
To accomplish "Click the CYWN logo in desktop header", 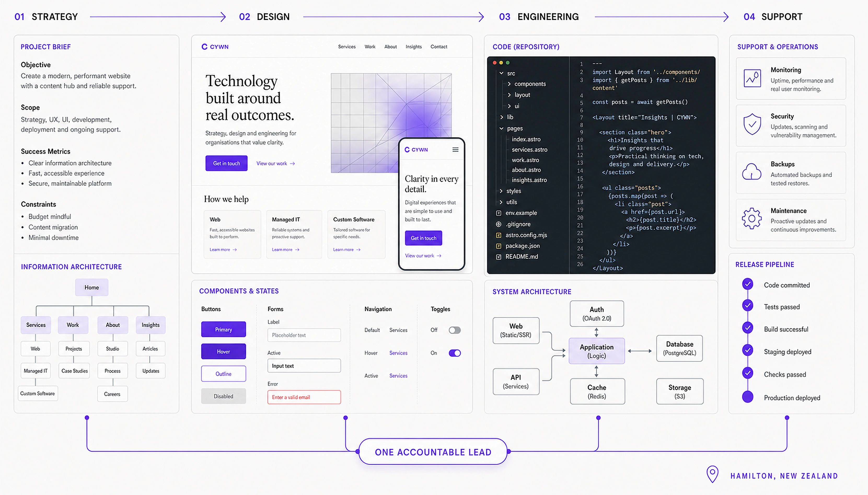I will click(215, 47).
